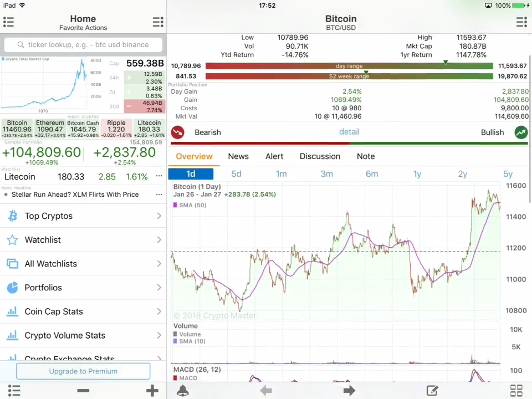This screenshot has width=532, height=399.
Task: Tap the Bullish green trend icon
Action: [521, 132]
